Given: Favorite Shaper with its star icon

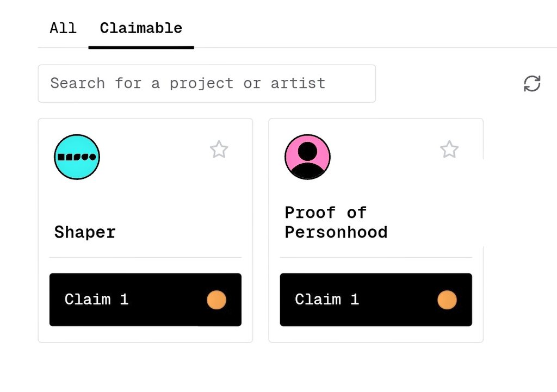Looking at the screenshot, I should click(x=219, y=149).
